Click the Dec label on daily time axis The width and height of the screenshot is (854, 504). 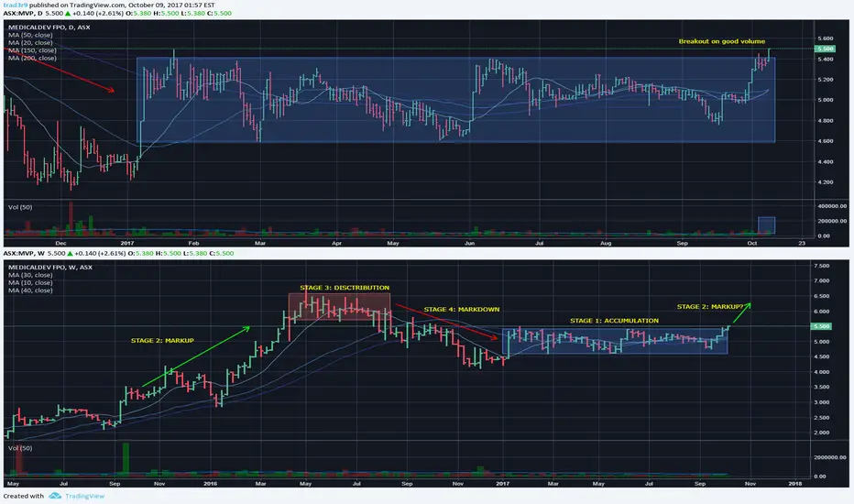click(x=61, y=244)
